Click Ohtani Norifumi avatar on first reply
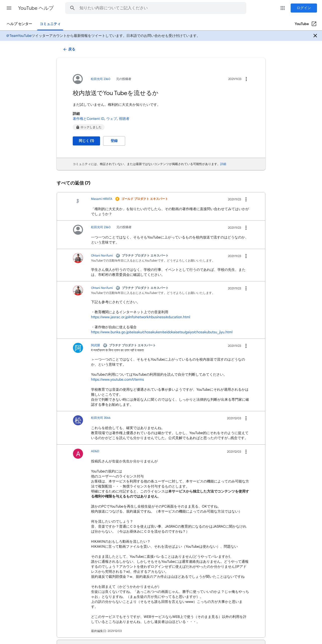The height and width of the screenshot is (644, 322). click(78, 258)
